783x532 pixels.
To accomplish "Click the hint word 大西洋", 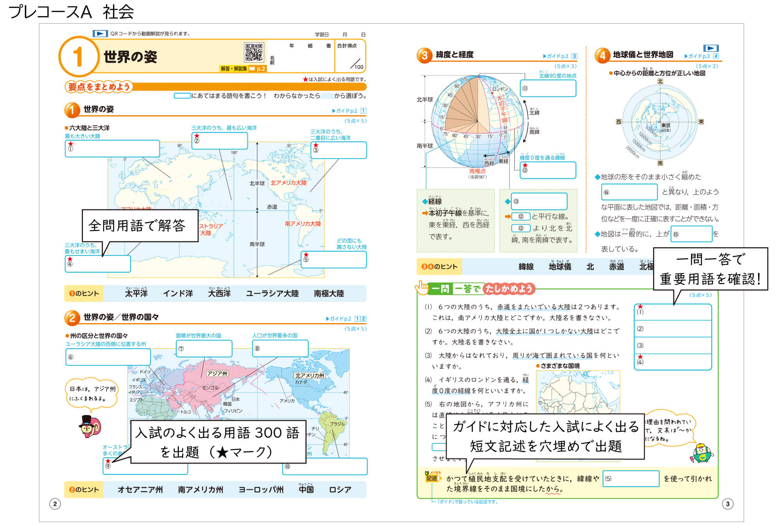I will (220, 293).
